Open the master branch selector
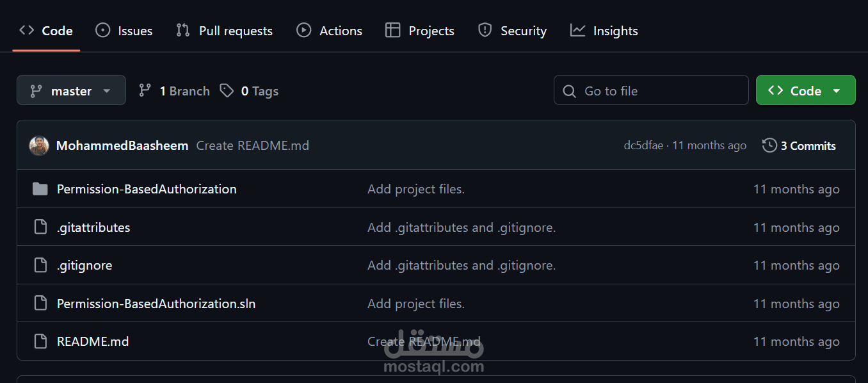This screenshot has width=868, height=383. [71, 90]
